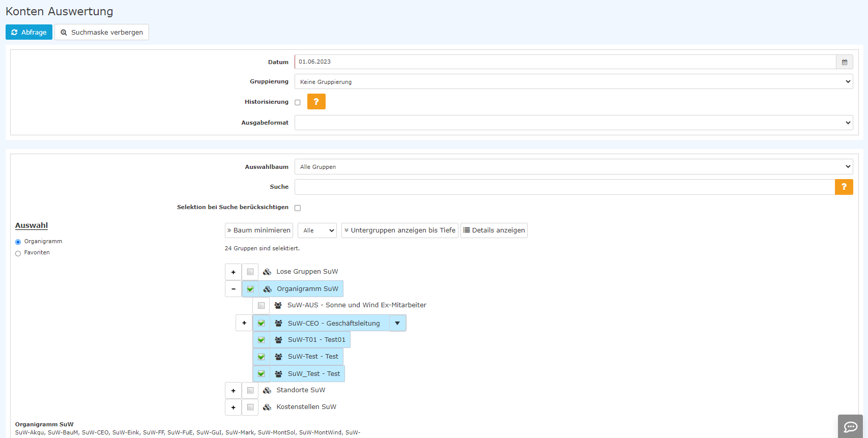Select the Lose Gruppen SuW tree label

pos(307,272)
